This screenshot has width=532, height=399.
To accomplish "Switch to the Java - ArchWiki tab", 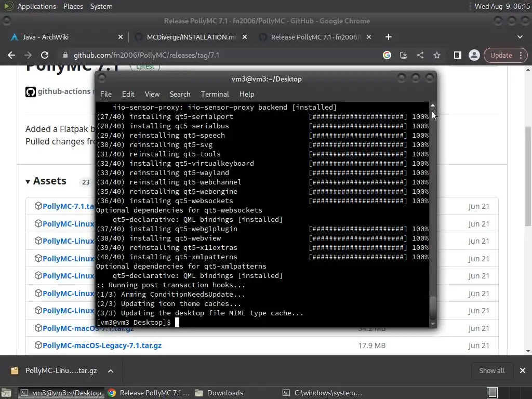I will click(64, 37).
